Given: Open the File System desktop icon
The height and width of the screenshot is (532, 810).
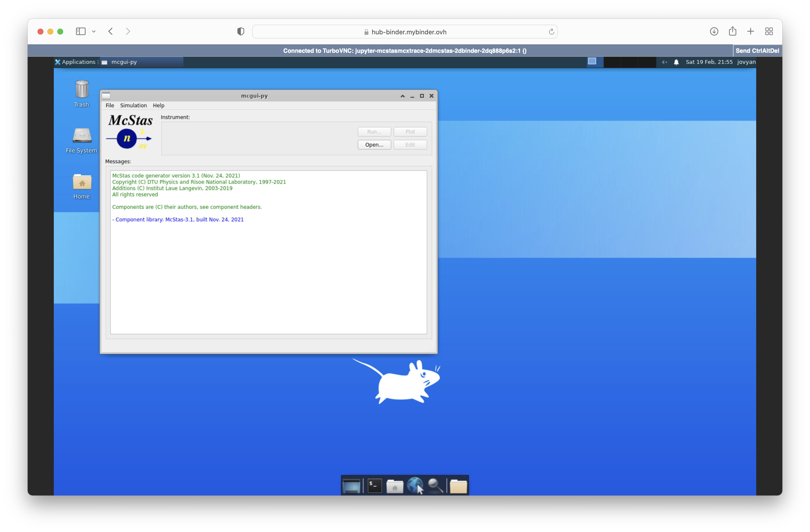Looking at the screenshot, I should tap(82, 136).
